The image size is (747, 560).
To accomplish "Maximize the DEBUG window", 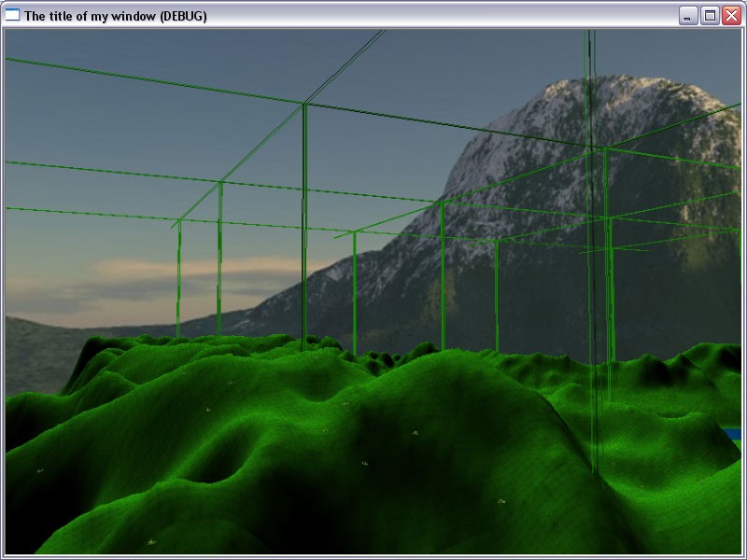I will (709, 16).
